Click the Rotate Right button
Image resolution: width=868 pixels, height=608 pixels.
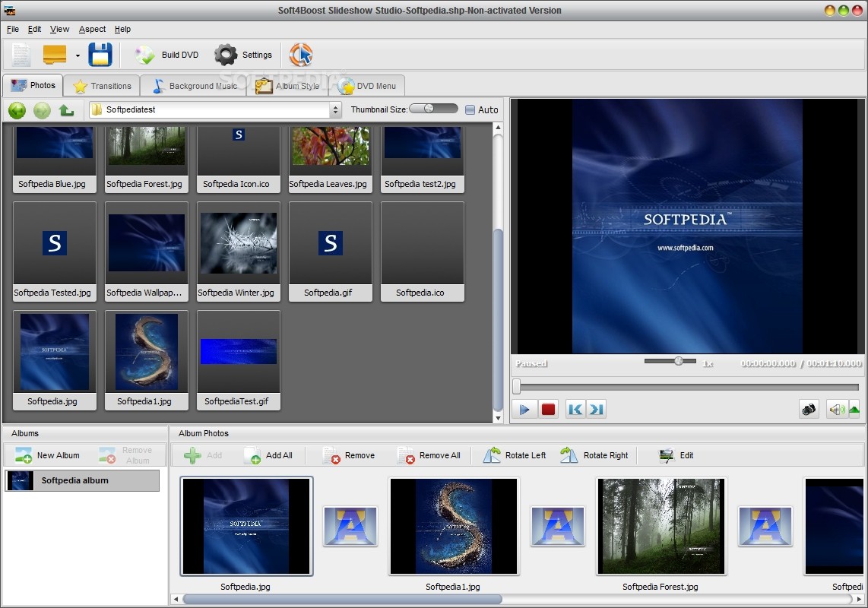594,455
